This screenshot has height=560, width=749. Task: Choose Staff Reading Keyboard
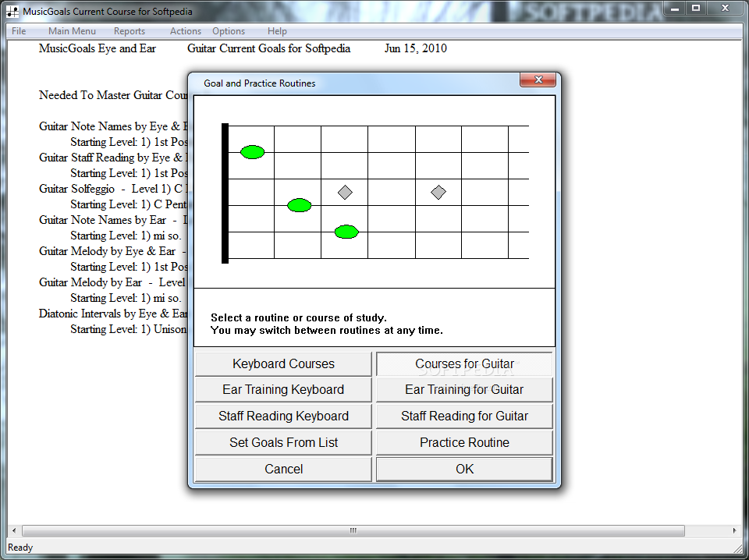point(283,416)
